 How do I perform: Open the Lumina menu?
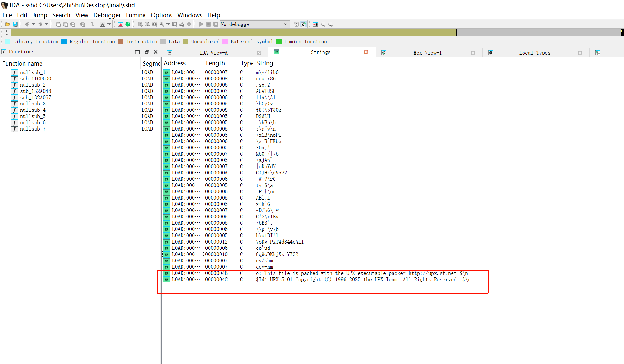136,15
